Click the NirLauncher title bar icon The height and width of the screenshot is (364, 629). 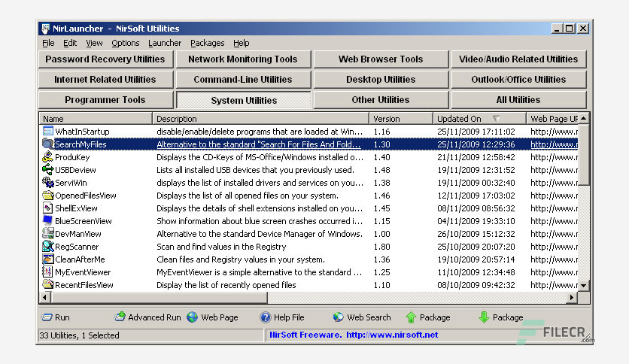45,29
